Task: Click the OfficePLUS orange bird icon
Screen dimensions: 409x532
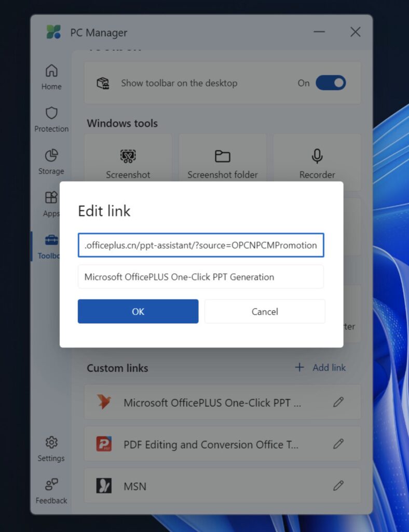Action: point(104,402)
